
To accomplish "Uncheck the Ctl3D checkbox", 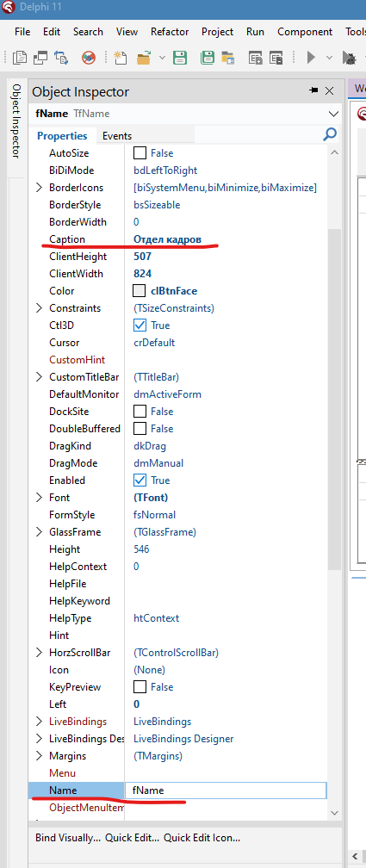I will tap(140, 325).
